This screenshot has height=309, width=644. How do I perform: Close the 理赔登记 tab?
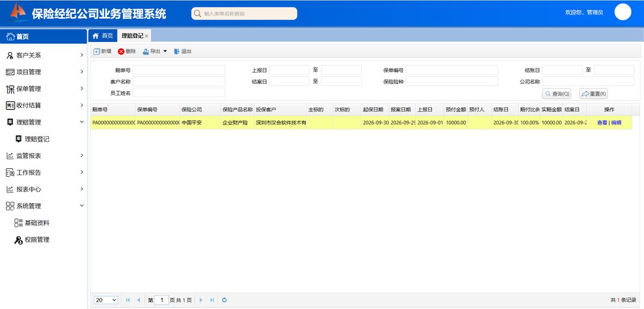147,36
